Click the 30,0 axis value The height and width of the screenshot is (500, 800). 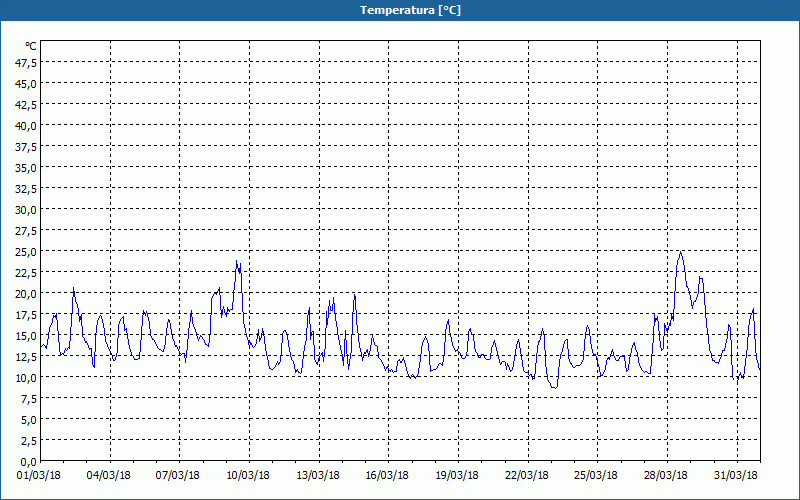(27, 210)
